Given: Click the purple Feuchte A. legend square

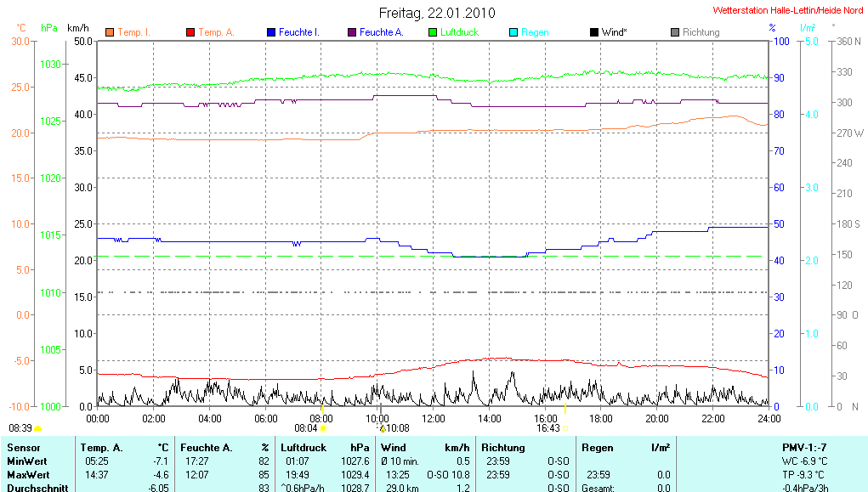Looking at the screenshot, I should (x=352, y=32).
